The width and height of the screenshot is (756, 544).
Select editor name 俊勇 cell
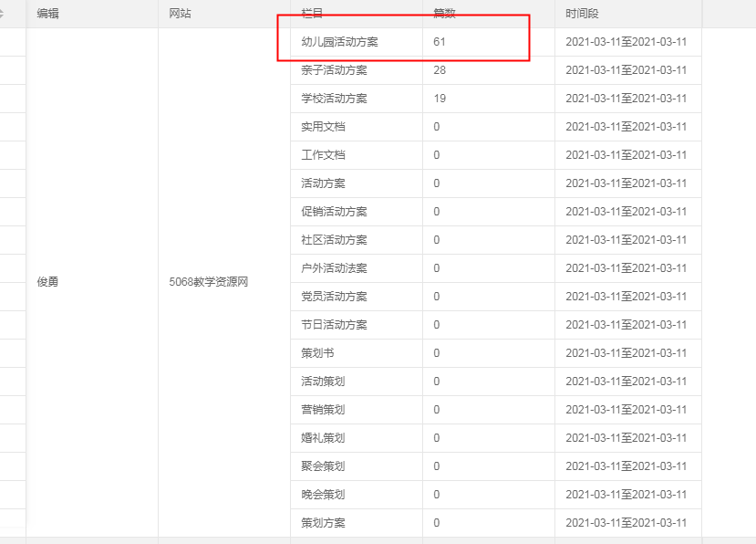pyautogui.click(x=47, y=282)
